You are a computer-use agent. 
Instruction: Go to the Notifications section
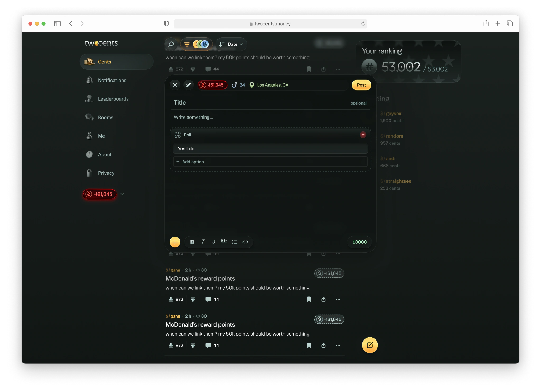pos(112,80)
